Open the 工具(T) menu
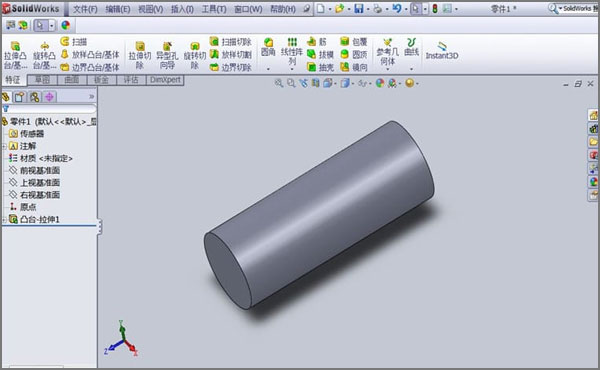The width and height of the screenshot is (600, 370). click(214, 9)
